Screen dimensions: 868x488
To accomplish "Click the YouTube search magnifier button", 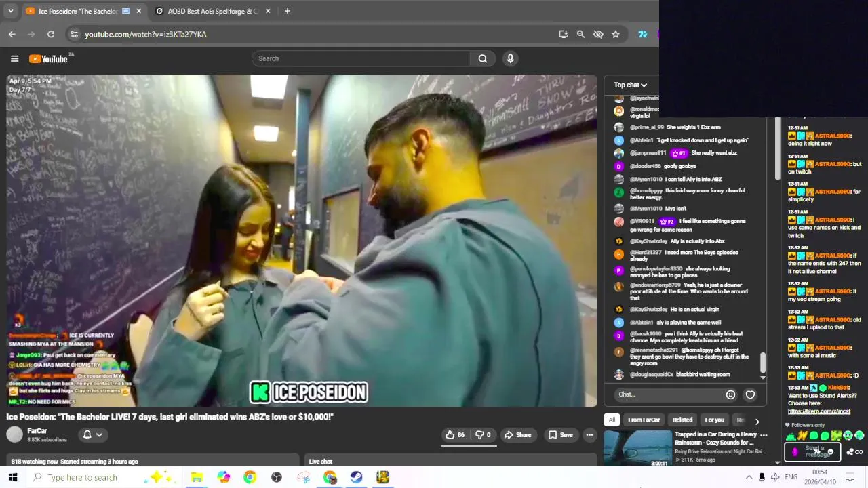I will point(483,58).
